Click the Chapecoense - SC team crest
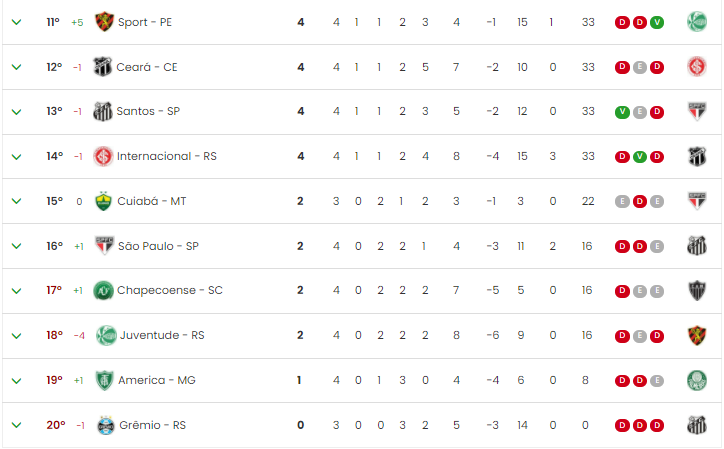The width and height of the screenshot is (724, 449). pyautogui.click(x=103, y=291)
